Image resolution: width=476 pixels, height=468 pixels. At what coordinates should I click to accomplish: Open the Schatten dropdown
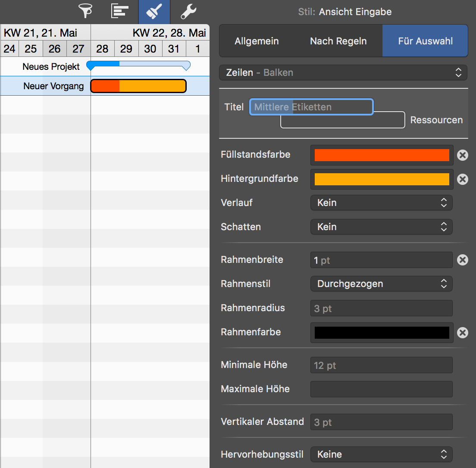[x=381, y=227]
